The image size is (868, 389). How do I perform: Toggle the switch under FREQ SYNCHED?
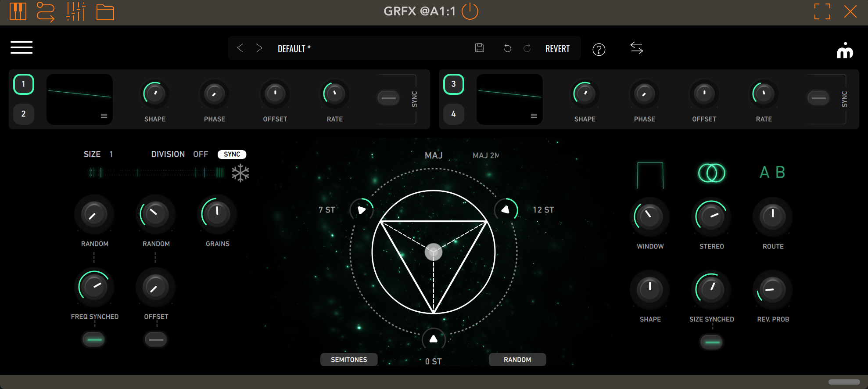[94, 339]
